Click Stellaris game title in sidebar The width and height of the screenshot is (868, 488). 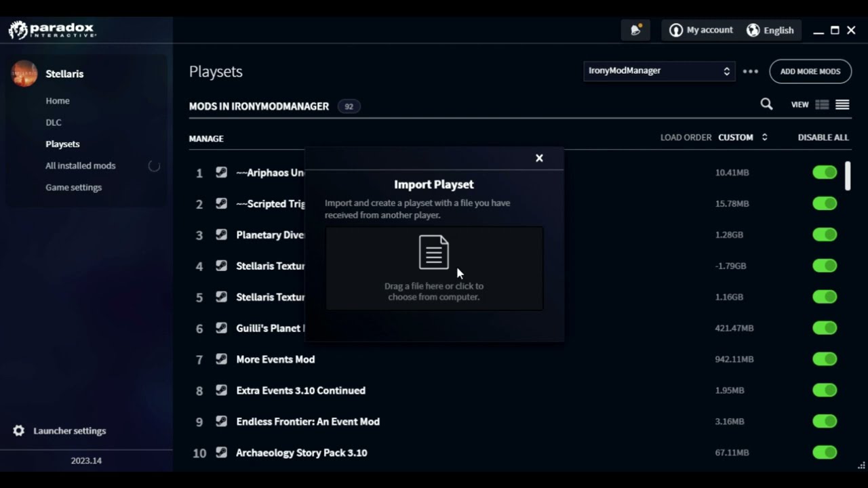(x=64, y=73)
